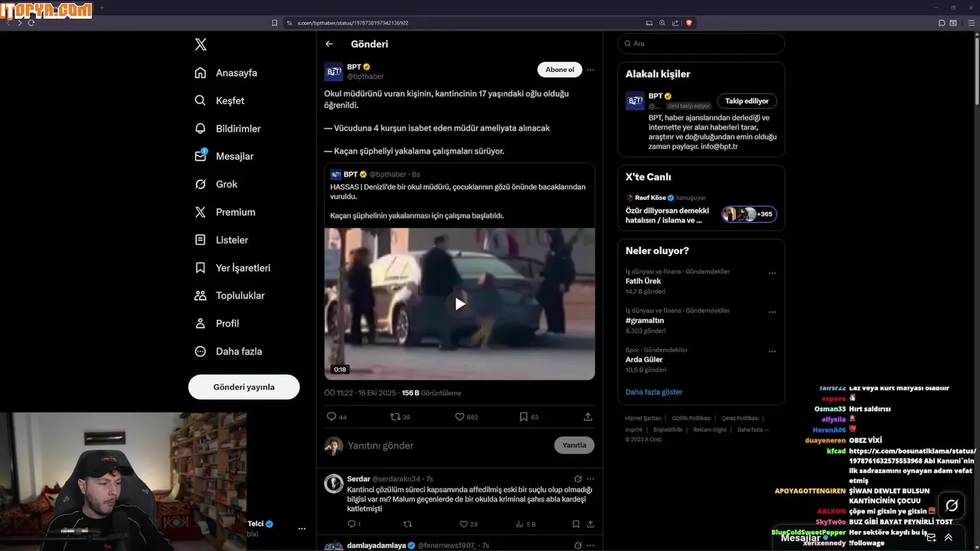This screenshot has height=551, width=980.
Task: Go to Anasayfa home
Action: 226,73
